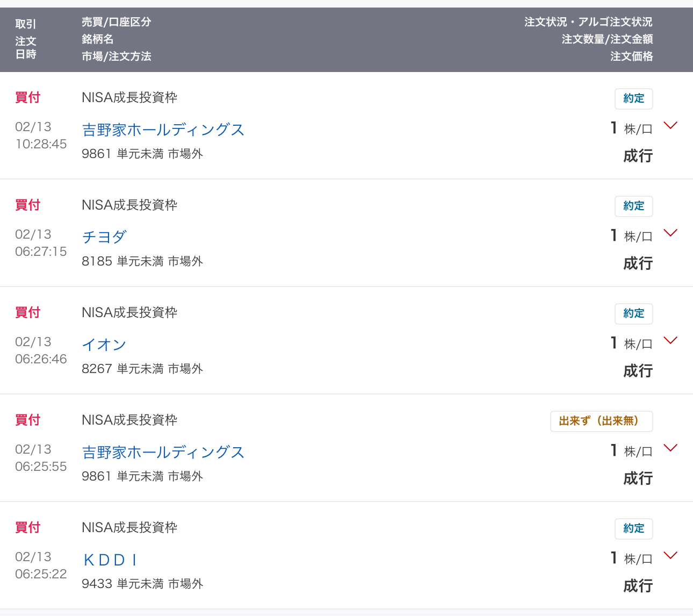Click the 成行 price label on the イオン order
The height and width of the screenshot is (616, 693).
coord(638,371)
